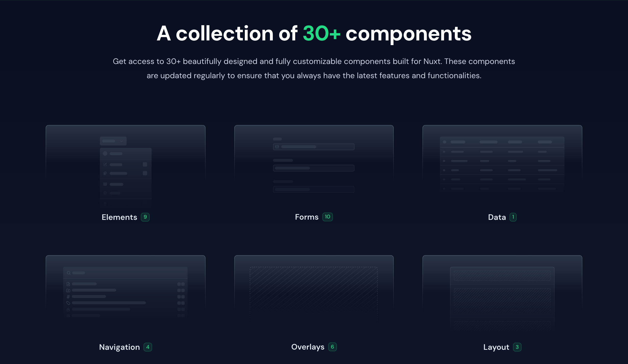Image resolution: width=628 pixels, height=364 pixels.
Task: Click the pencil edit icon in Elements preview
Action: tap(105, 164)
